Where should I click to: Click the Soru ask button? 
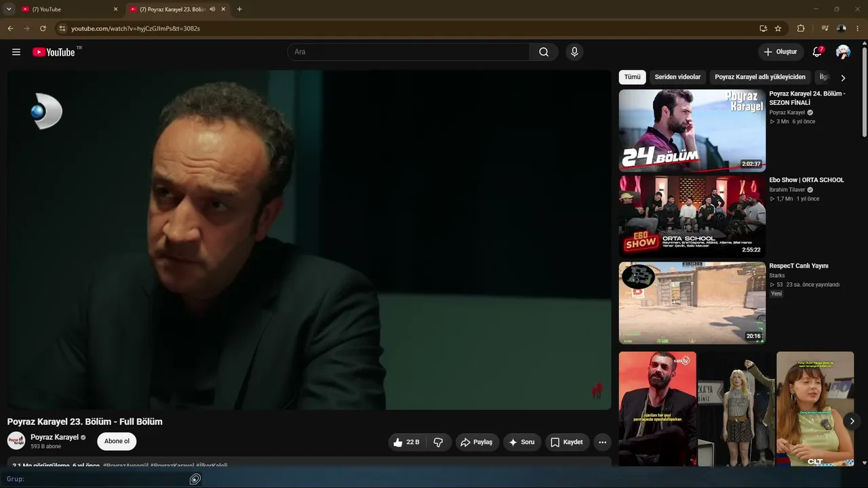tap(521, 442)
